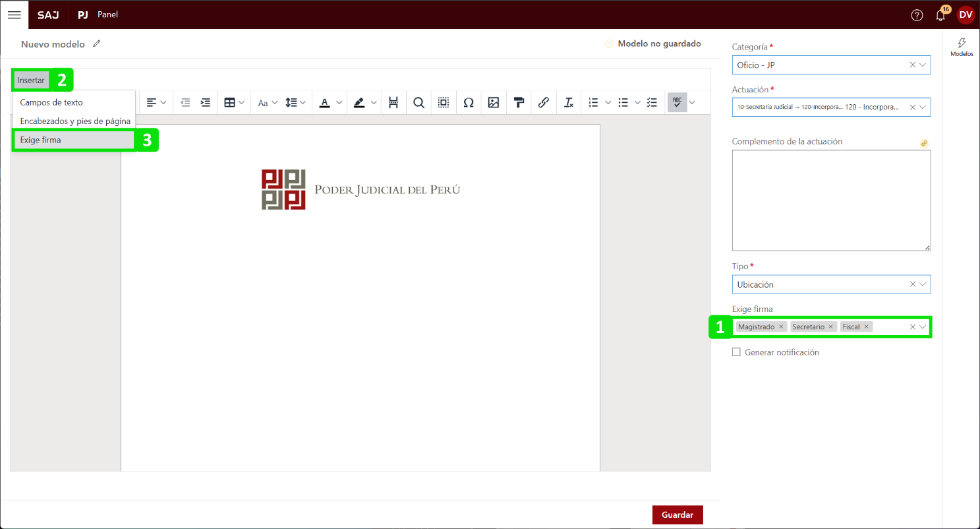Select Exige firma menu entry
The image size is (980, 529).
41,140
